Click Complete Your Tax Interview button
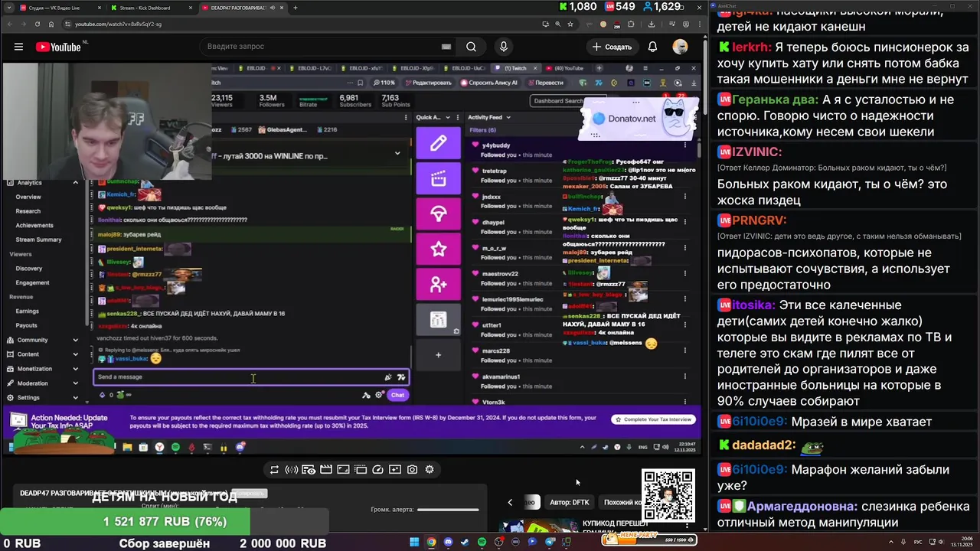The image size is (980, 551). [x=653, y=419]
